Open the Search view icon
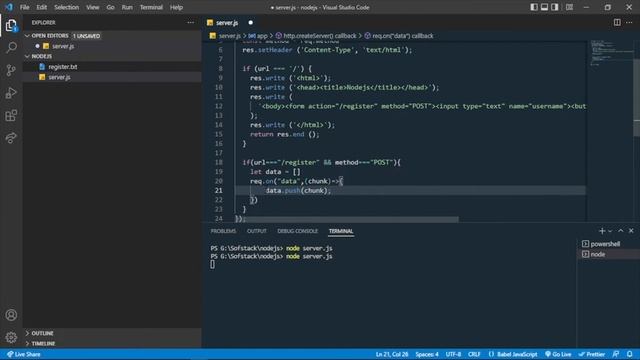640x360 pixels. pos(11,47)
